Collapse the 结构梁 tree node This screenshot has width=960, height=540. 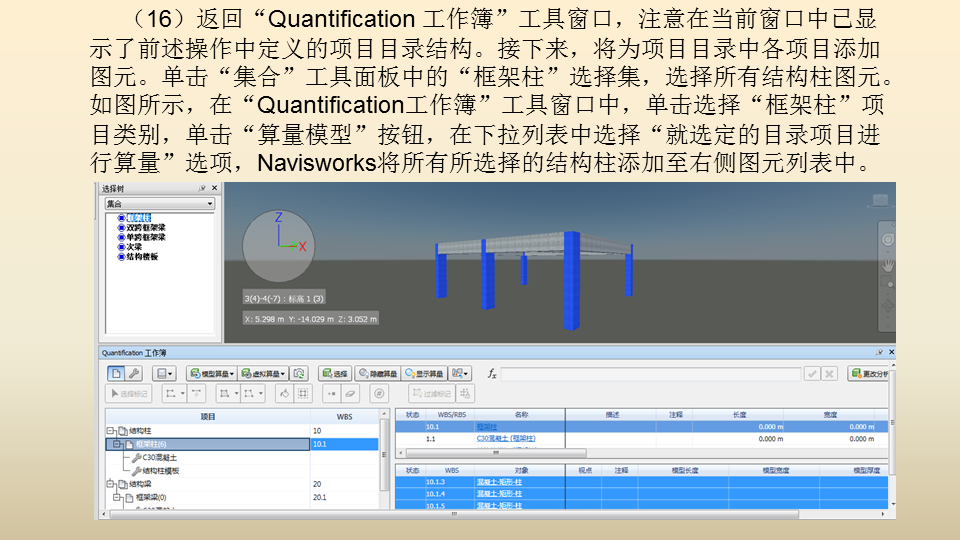(110, 484)
